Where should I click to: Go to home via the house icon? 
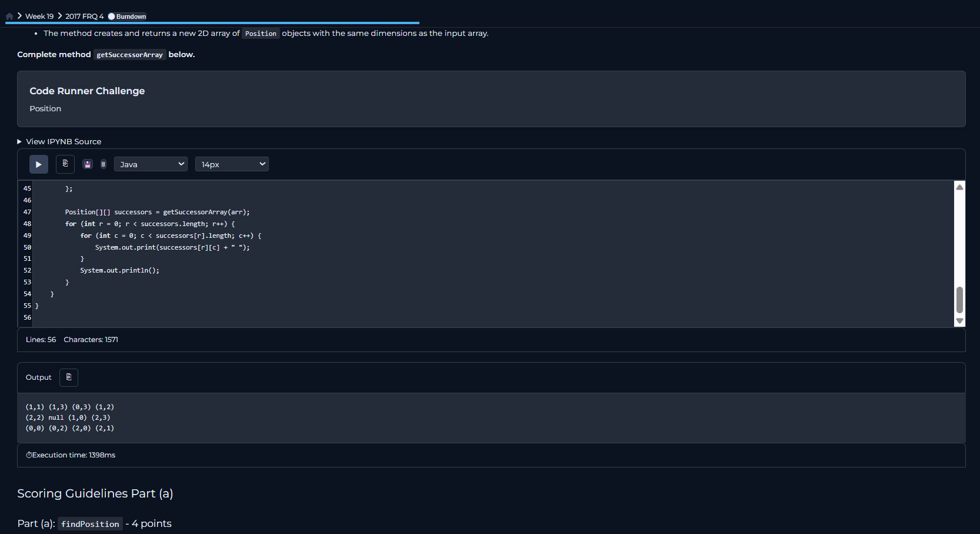tap(9, 16)
